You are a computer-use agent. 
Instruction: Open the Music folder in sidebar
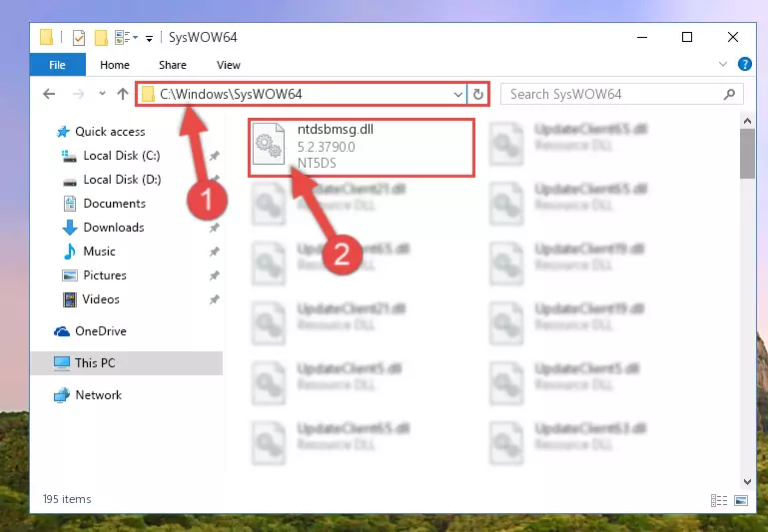coord(99,252)
